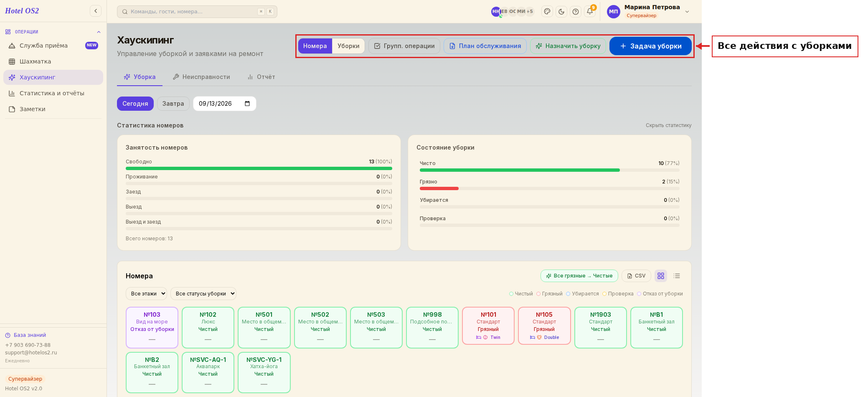Open Служба приёма in sidebar
The width and height of the screenshot is (868, 397).
tap(53, 46)
